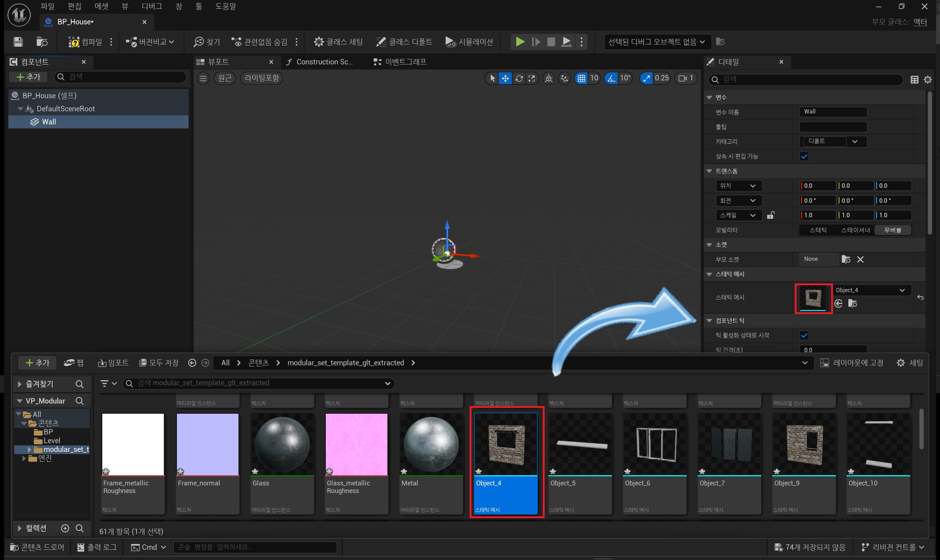Click the Browse to asset toolbar icon
Screen dimensions: 940x560
(x=42, y=41)
